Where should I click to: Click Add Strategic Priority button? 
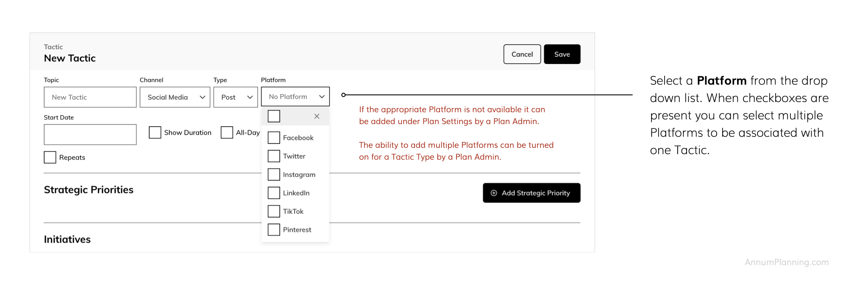coord(531,193)
